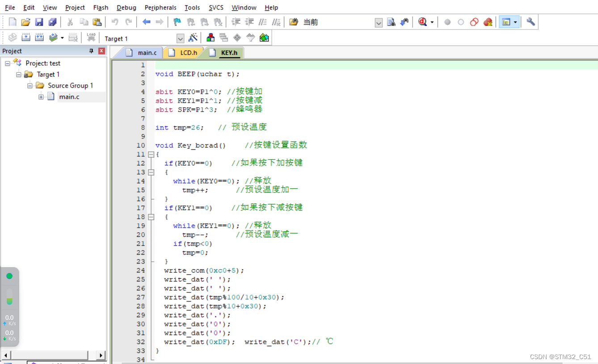Screen dimensions: 598x364
Task: Toggle the window layout button
Action: [506, 22]
